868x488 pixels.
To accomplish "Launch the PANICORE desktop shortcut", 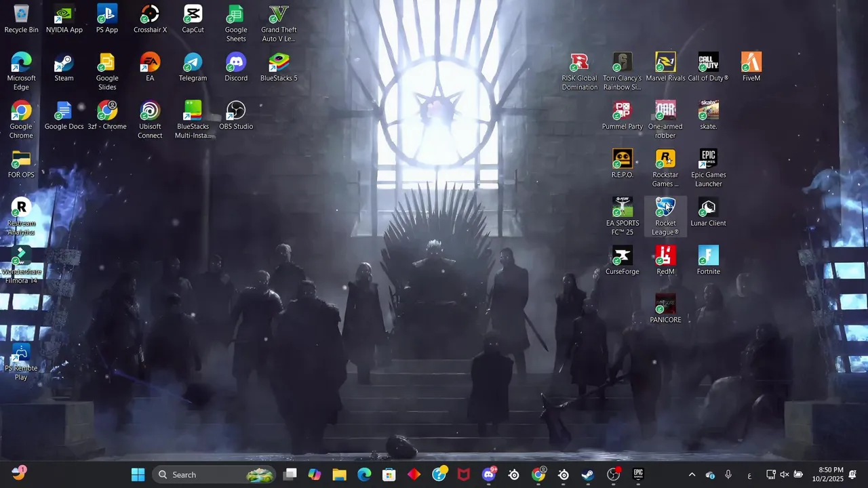I will click(x=665, y=309).
